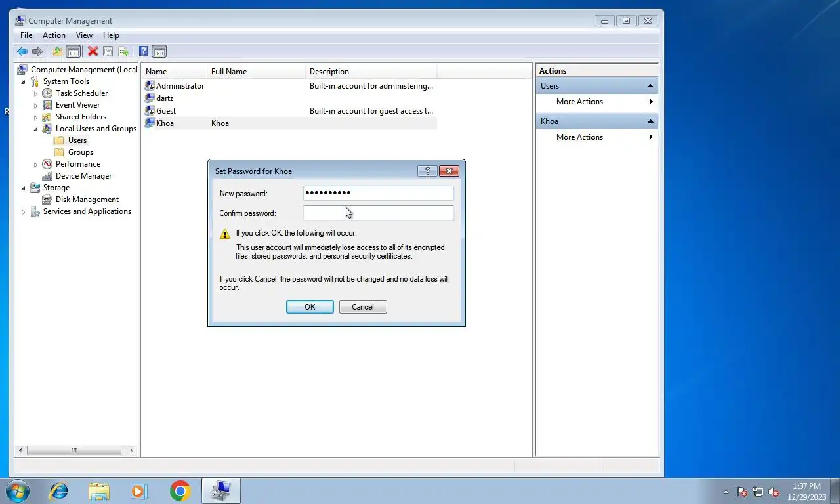This screenshot has height=504, width=840.
Task: Click the Back arrow toolbar icon
Action: click(22, 51)
